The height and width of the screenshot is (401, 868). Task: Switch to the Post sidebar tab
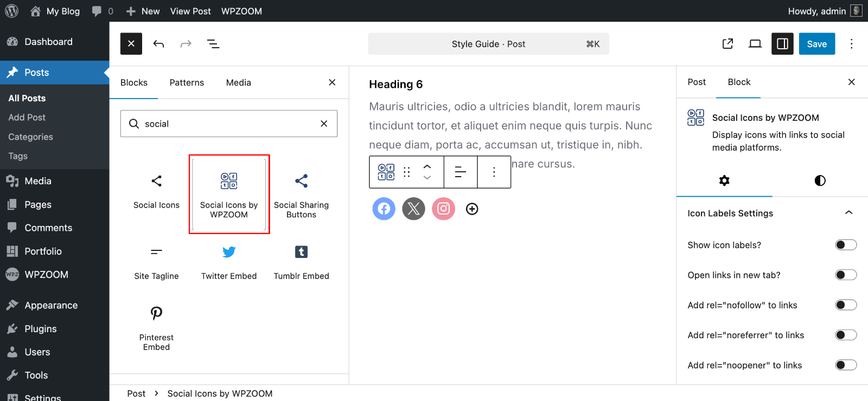click(x=697, y=82)
